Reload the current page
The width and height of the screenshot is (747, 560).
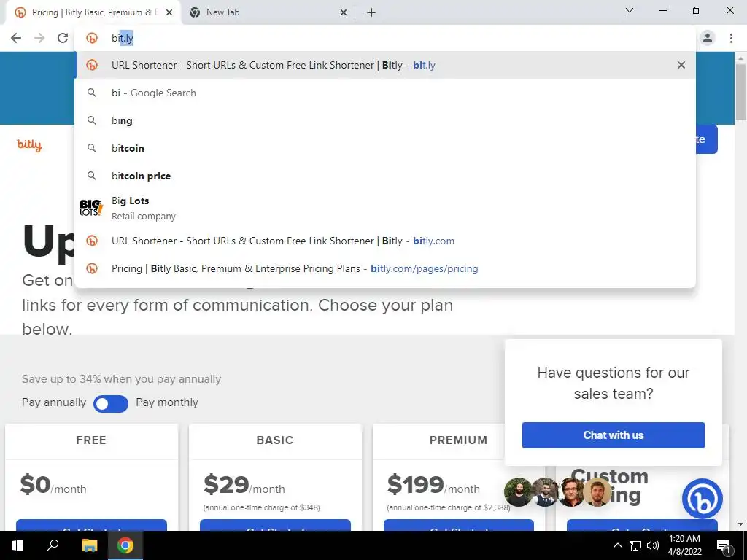63,38
